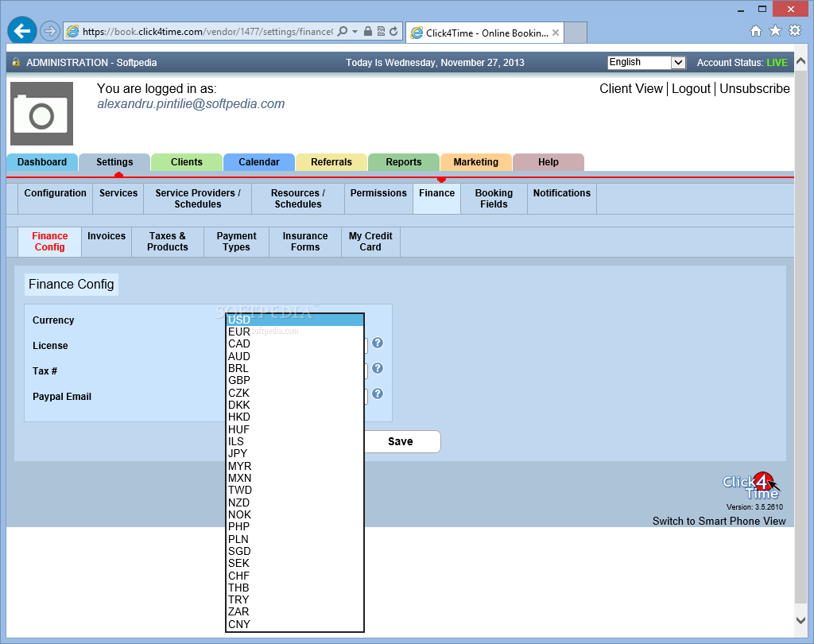Open the Finance submenu
Screen dimensions: 814x644
point(436,199)
